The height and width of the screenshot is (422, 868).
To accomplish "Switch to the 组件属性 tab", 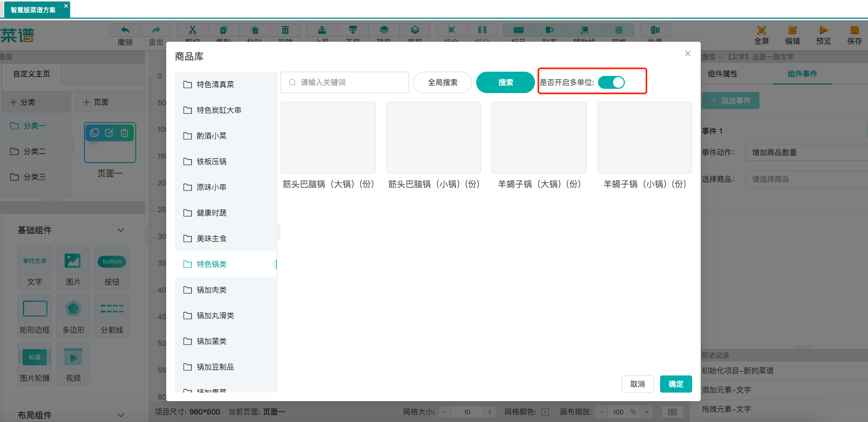I will point(723,74).
